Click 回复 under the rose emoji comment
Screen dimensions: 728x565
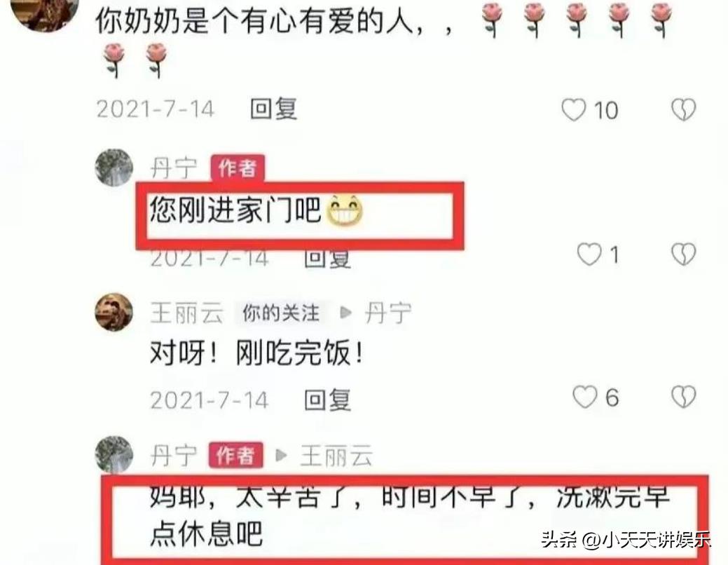[x=273, y=109]
